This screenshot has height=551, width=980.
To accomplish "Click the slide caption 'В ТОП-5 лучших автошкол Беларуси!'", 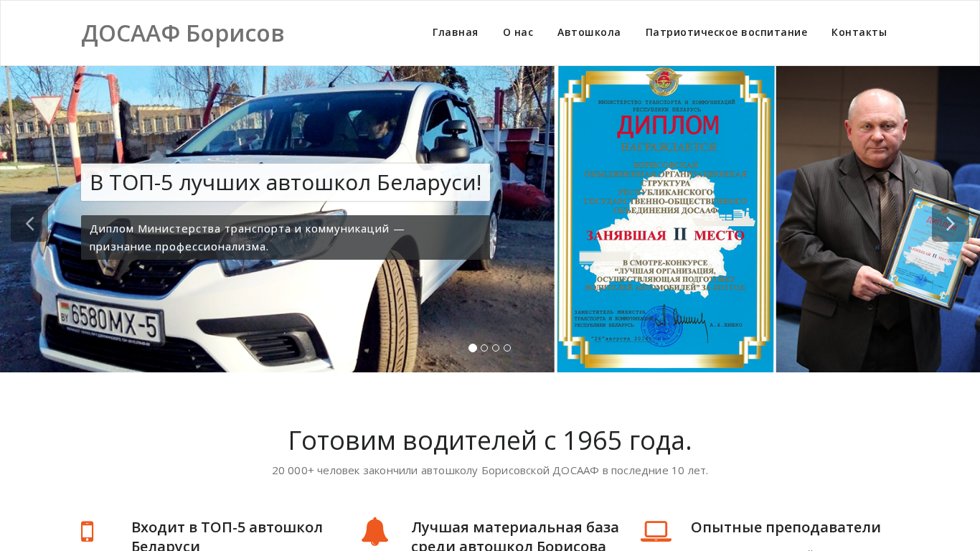I will tap(286, 182).
